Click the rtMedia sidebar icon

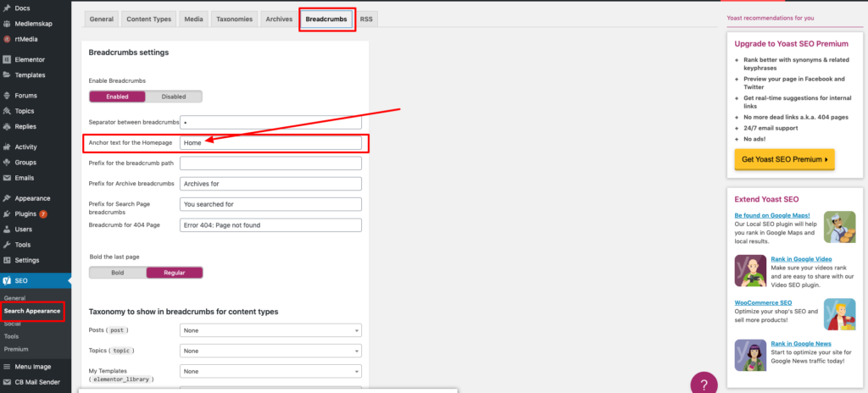click(x=7, y=39)
